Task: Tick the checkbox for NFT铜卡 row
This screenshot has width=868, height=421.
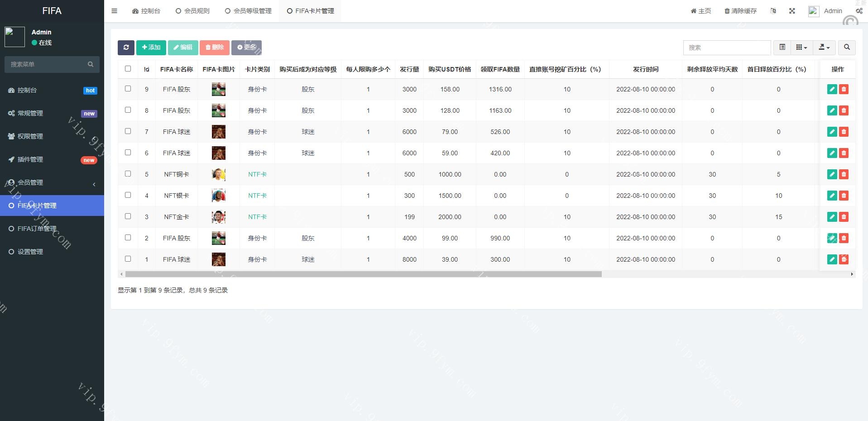Action: [128, 174]
